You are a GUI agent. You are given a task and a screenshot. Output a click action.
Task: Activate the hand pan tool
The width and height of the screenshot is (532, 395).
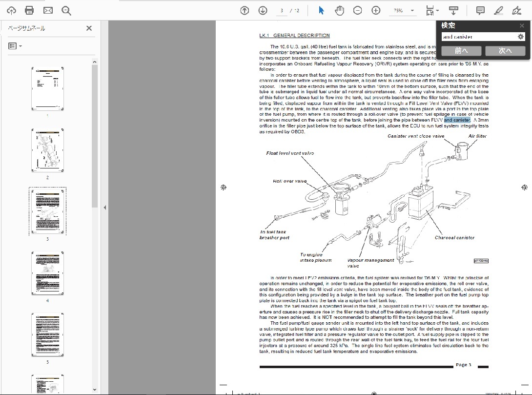339,11
